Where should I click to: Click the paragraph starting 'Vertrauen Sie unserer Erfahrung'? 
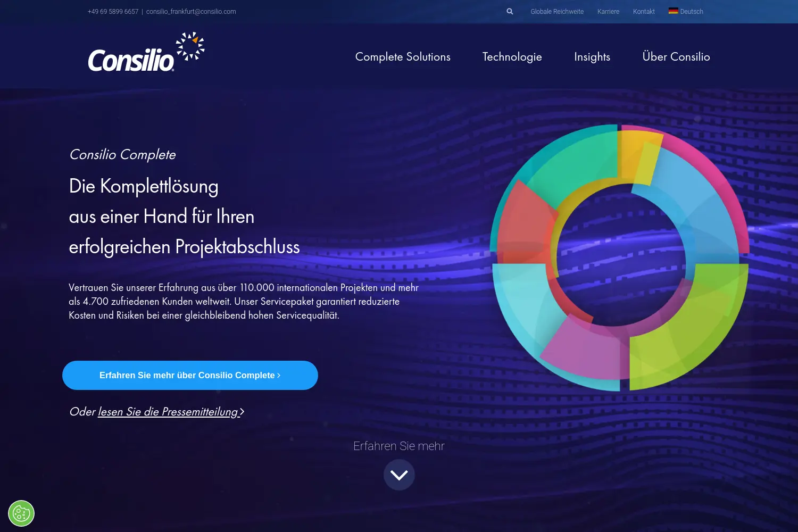(244, 301)
